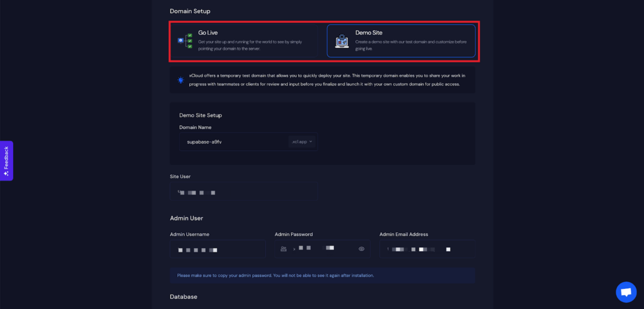
Task: Open the live chat bubble
Action: 626,292
